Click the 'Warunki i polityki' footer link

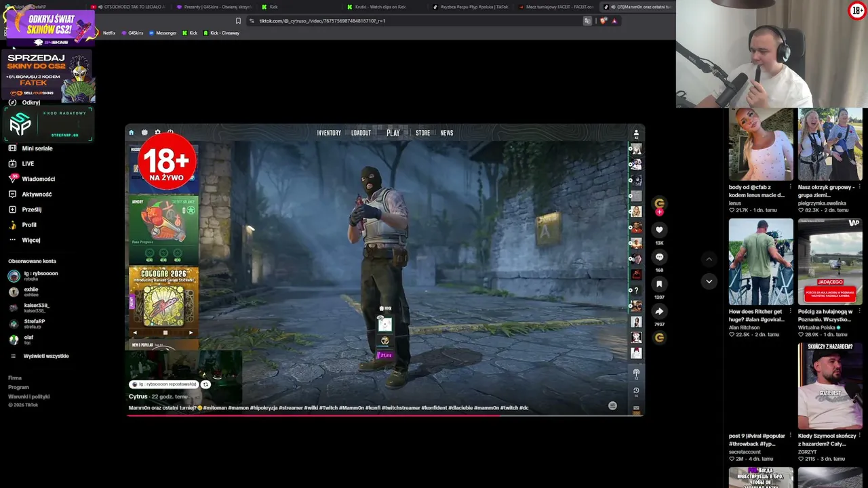coord(28,396)
